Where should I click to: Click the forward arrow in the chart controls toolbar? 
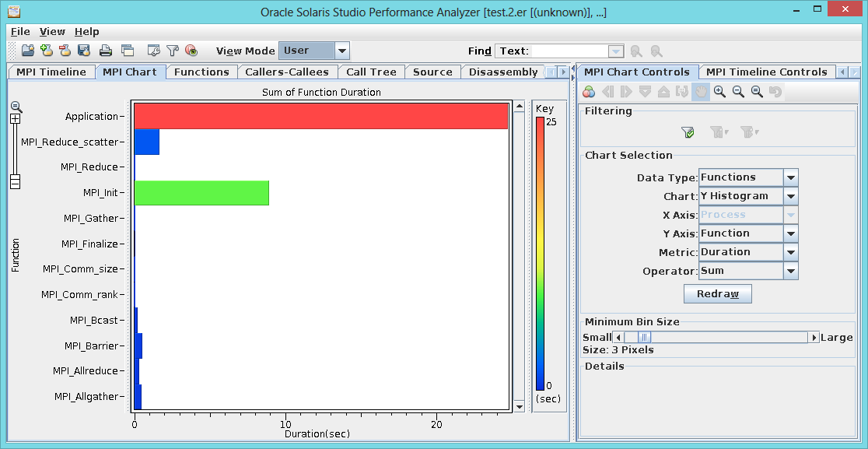[626, 92]
